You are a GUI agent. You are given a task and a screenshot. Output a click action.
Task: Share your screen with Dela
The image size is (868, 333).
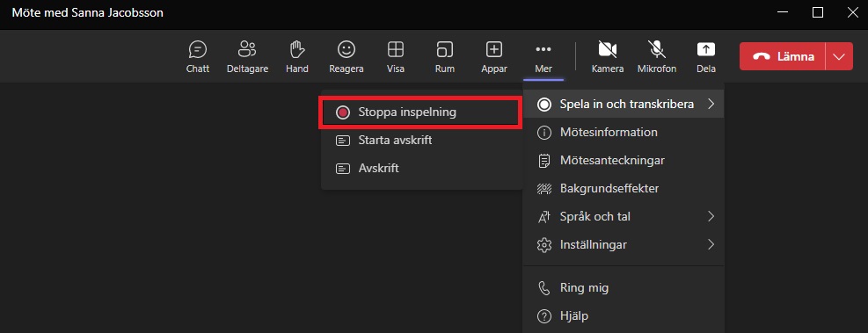pos(706,57)
